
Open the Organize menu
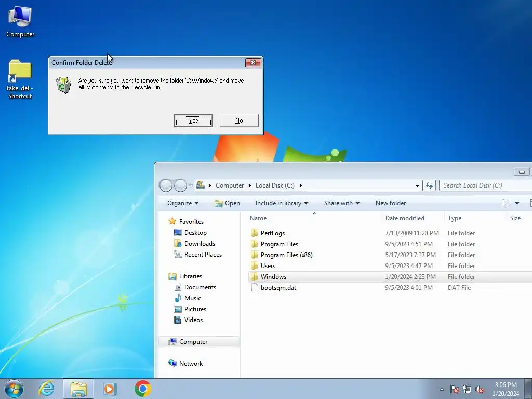pyautogui.click(x=183, y=203)
